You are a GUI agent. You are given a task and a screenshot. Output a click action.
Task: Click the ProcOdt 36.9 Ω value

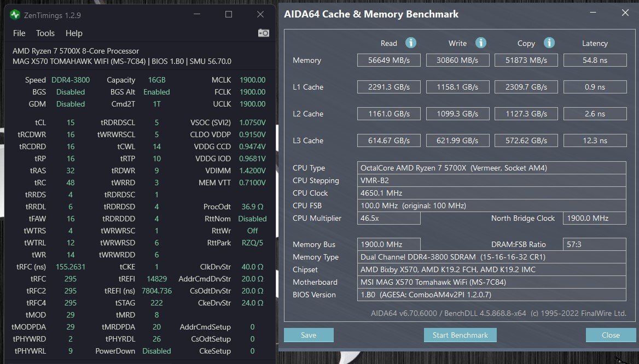pyautogui.click(x=252, y=207)
